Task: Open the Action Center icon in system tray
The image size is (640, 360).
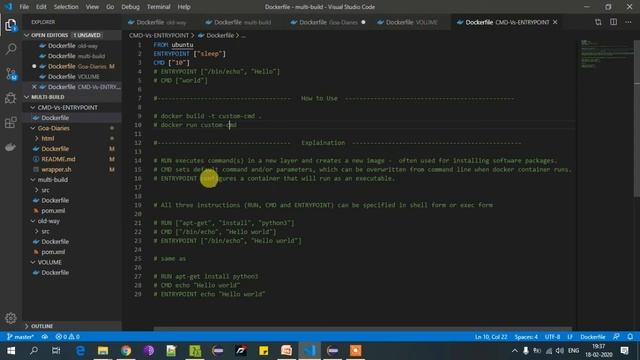Action: point(624,351)
